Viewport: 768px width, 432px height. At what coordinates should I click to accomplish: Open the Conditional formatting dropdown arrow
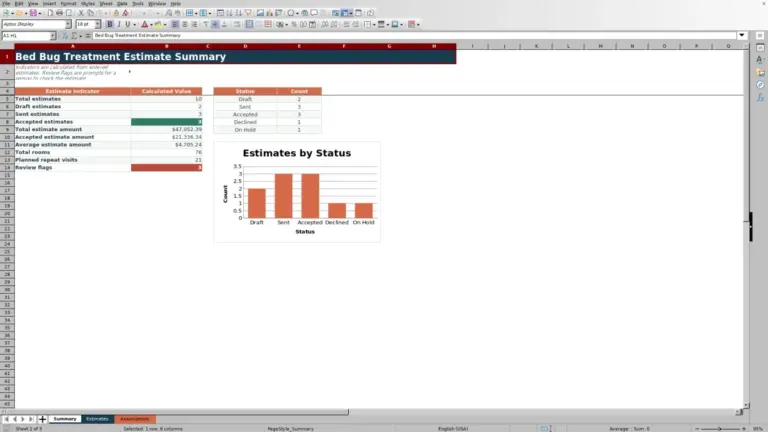pos(418,24)
